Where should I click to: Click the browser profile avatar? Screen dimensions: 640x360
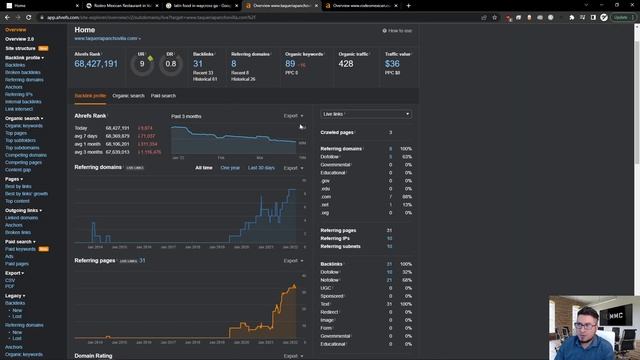[604, 18]
